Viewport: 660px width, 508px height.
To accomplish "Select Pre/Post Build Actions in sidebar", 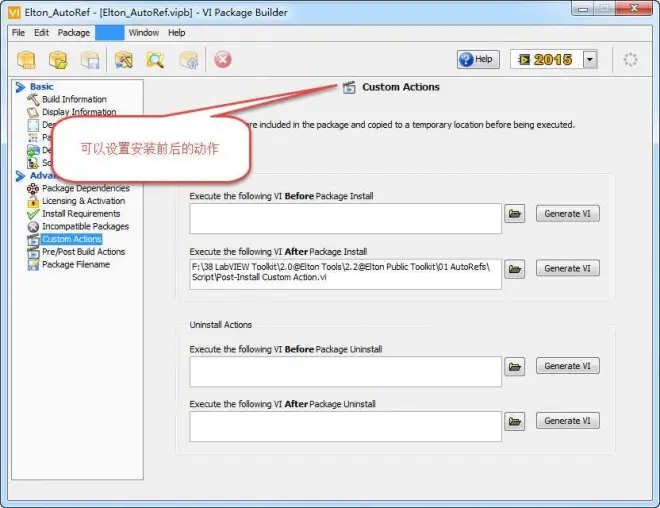I will tap(83, 252).
